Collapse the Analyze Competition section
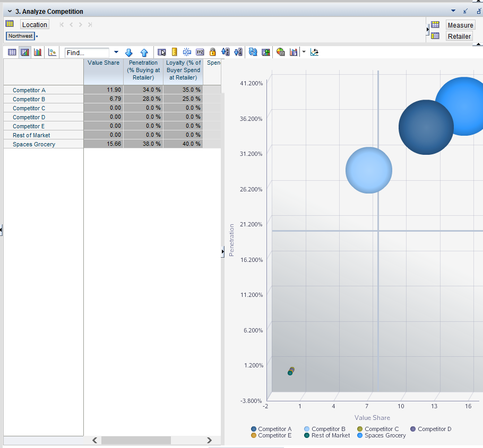483x448 pixels. coord(10,11)
